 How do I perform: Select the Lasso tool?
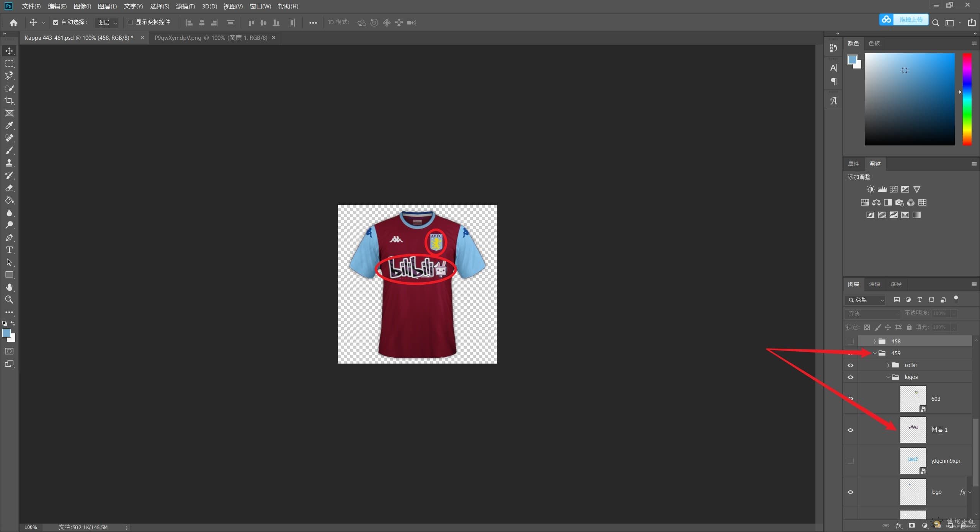[9, 75]
